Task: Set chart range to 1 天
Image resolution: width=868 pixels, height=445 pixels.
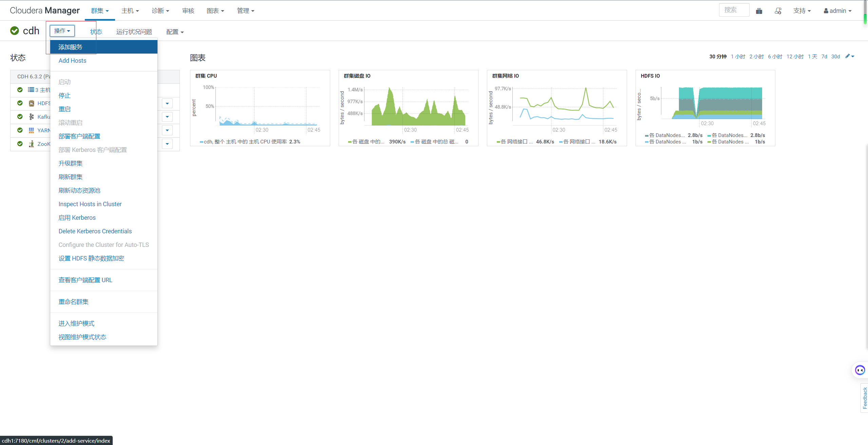Action: (812, 57)
